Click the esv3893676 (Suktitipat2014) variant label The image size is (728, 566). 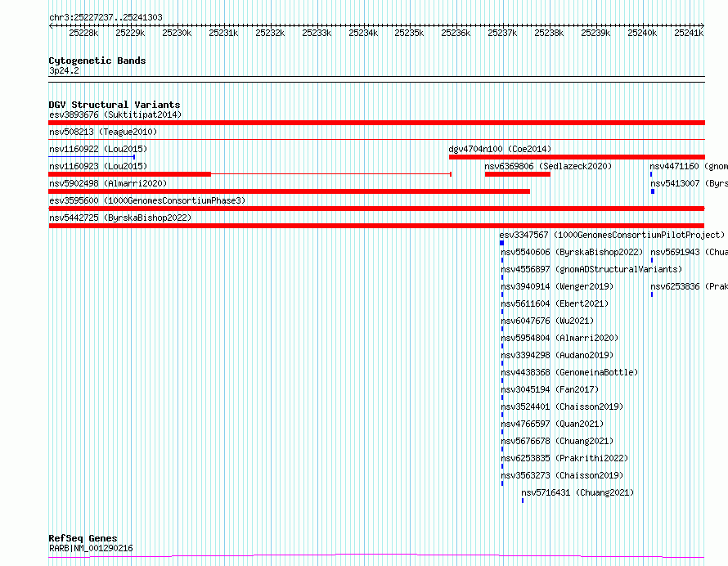click(x=115, y=115)
